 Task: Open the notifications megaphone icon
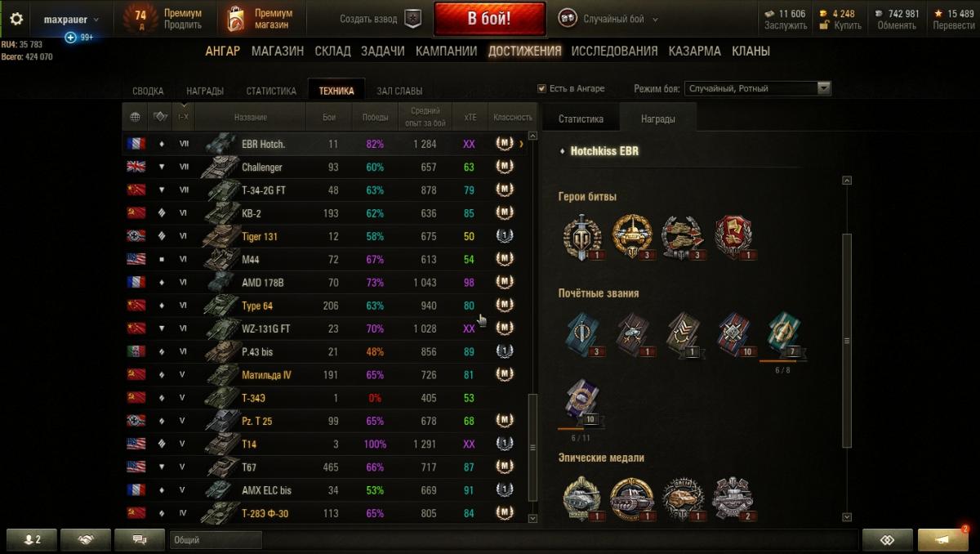pos(942,540)
